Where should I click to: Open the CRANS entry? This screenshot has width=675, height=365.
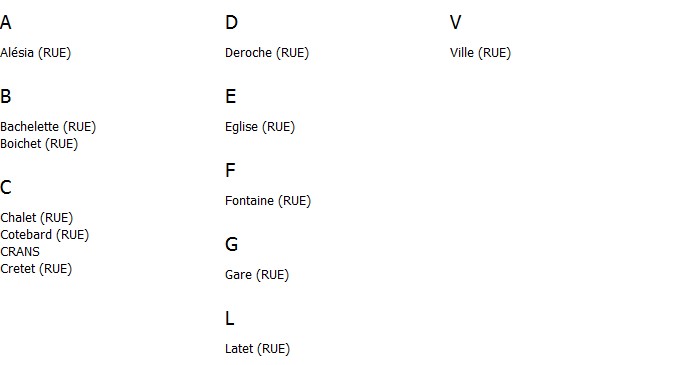point(20,251)
